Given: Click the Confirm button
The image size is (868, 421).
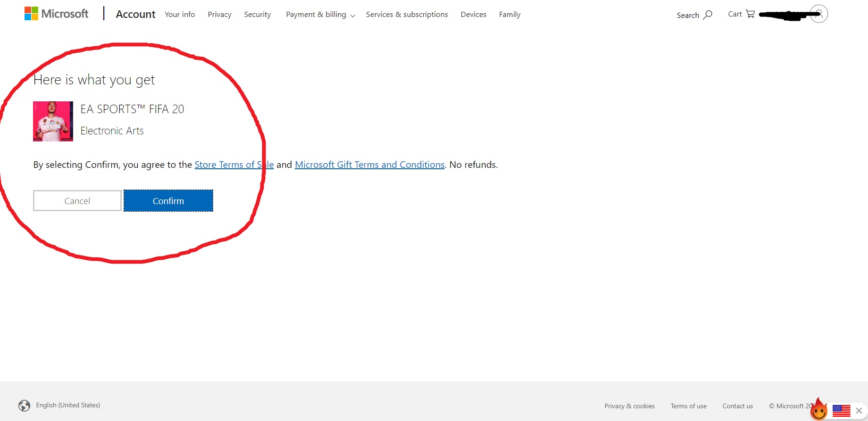Looking at the screenshot, I should [168, 201].
